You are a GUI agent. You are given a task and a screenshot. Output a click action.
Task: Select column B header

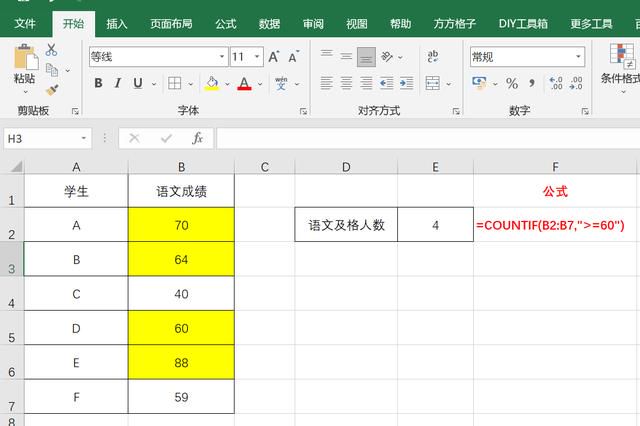coord(181,167)
